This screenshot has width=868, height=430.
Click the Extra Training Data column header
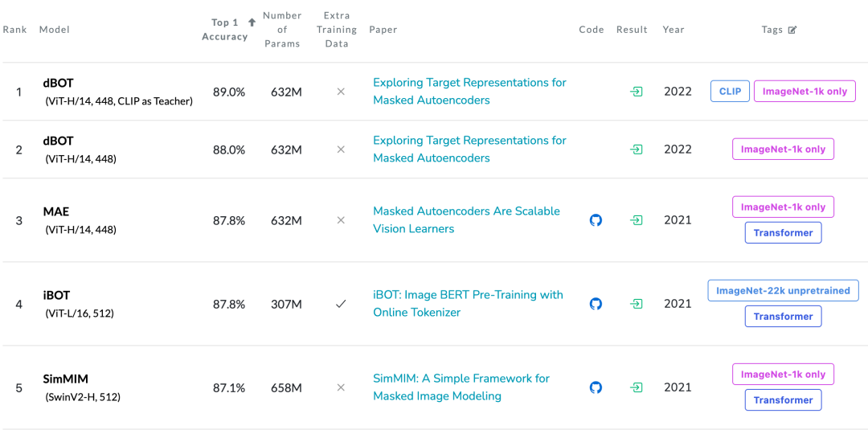337,30
